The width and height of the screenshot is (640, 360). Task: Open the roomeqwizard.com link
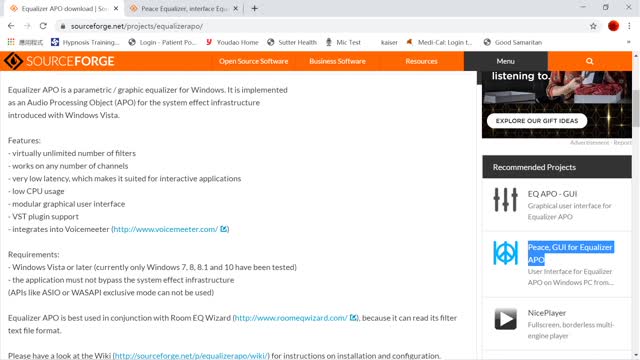pos(291,318)
